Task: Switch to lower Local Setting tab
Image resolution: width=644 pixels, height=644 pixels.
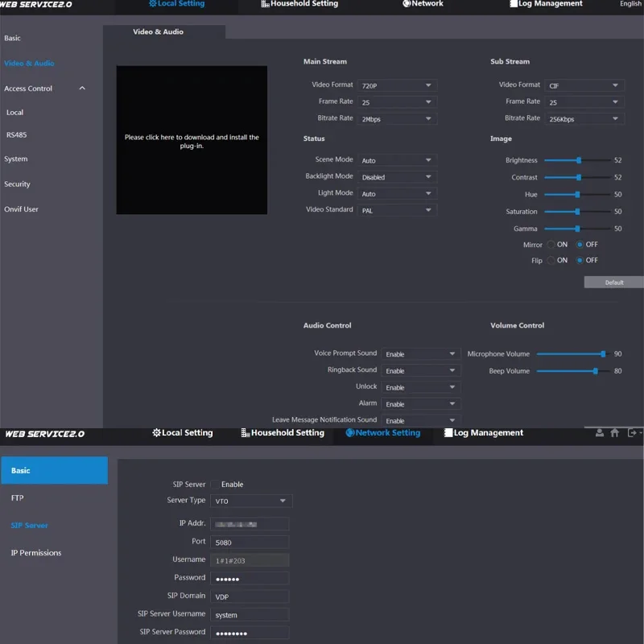Action: (183, 433)
